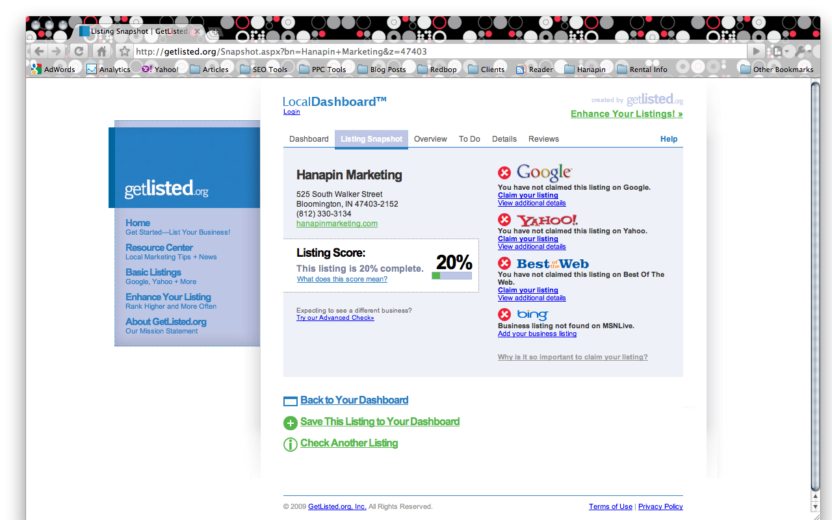This screenshot has width=832, height=520.
Task: Open Enhance Your Listing in the sidebar
Action: [x=168, y=297]
